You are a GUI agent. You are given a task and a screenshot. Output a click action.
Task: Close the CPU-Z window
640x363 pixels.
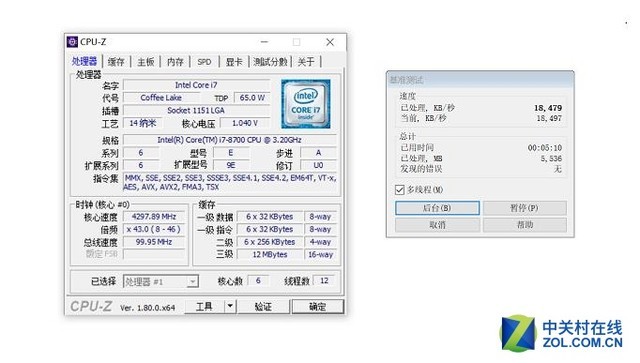[x=330, y=42]
